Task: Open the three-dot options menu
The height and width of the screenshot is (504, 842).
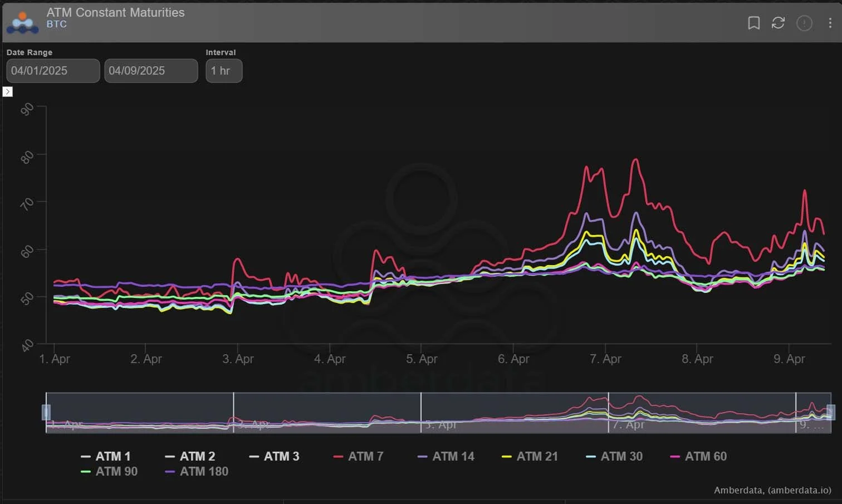Action: [x=830, y=23]
